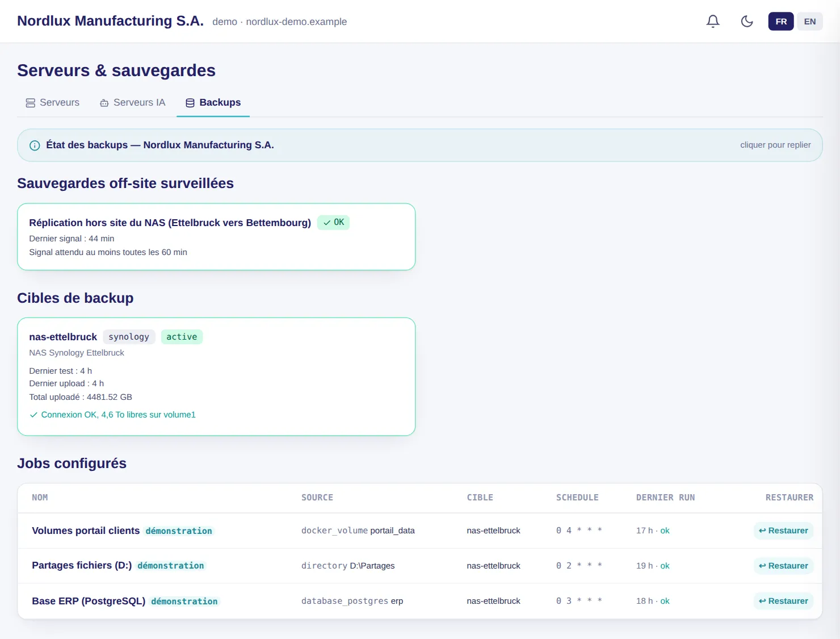This screenshot has width=840, height=639.
Task: Open the Serveurs tab
Action: coord(53,103)
